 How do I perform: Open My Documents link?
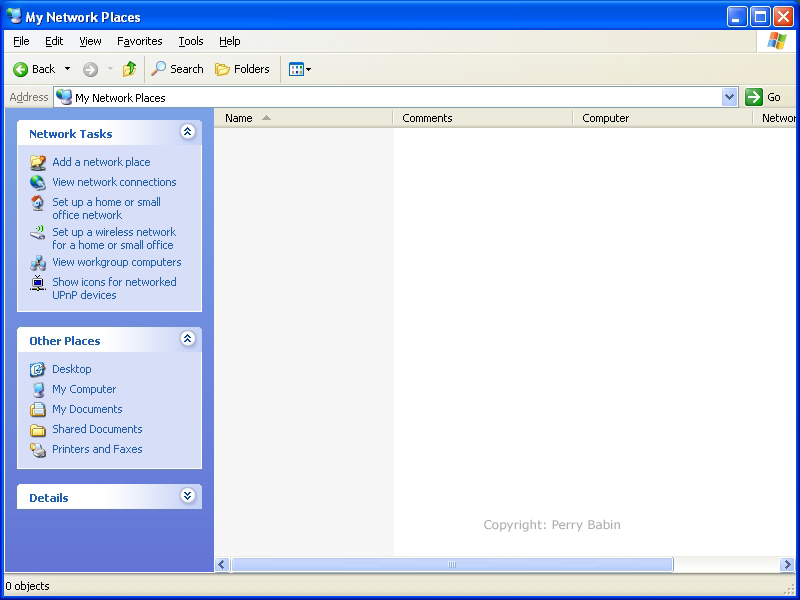click(87, 409)
